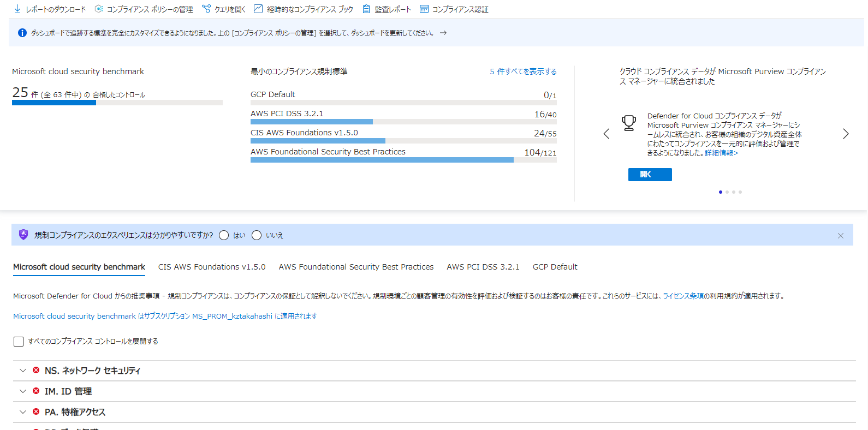Click the 16/40 score value

click(x=545, y=114)
